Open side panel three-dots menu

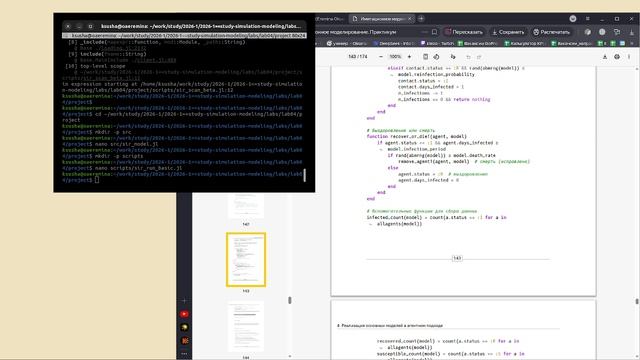coord(184,353)
